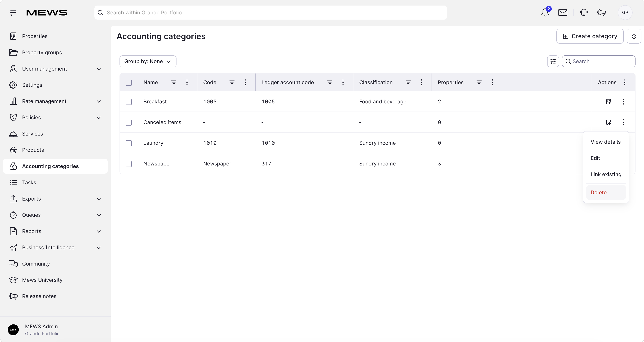Open Products in sidebar
644x342 pixels.
(55, 150)
